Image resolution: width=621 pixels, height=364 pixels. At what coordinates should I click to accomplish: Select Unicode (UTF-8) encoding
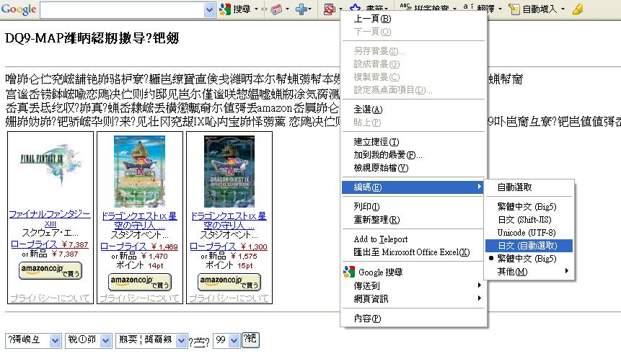click(x=526, y=233)
